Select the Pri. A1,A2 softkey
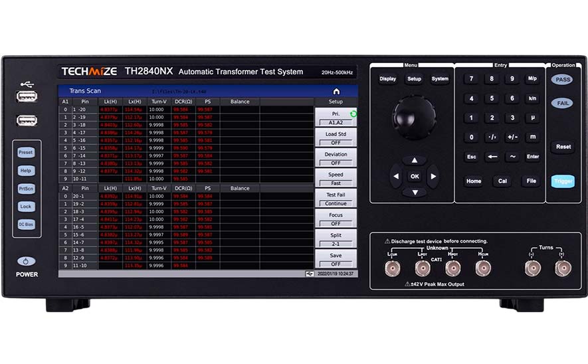 pos(336,118)
